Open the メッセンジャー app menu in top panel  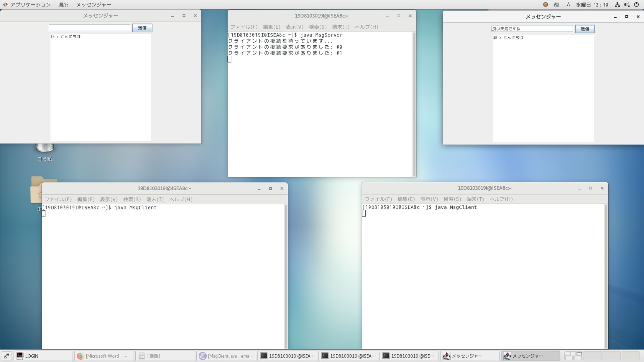point(94,5)
